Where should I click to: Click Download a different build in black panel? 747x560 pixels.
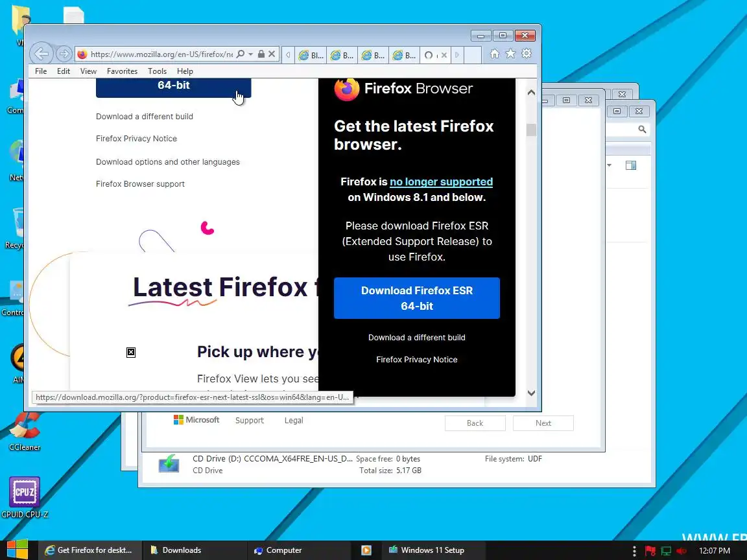(417, 338)
